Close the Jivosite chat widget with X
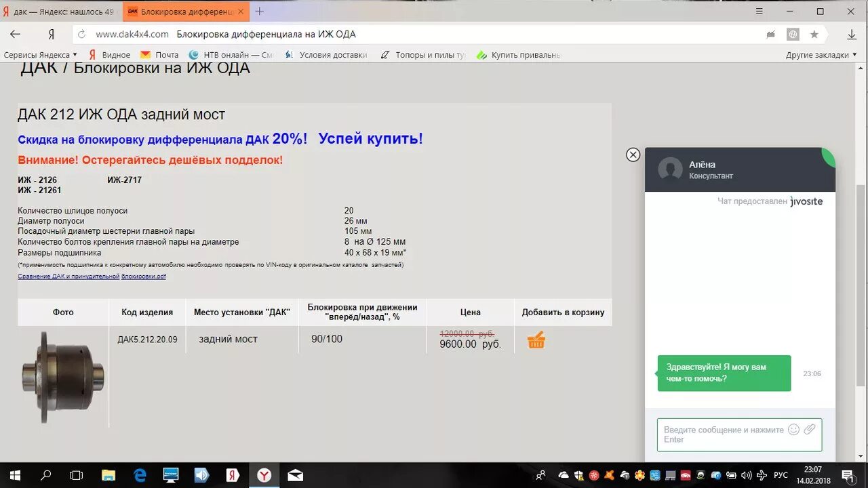 click(633, 155)
